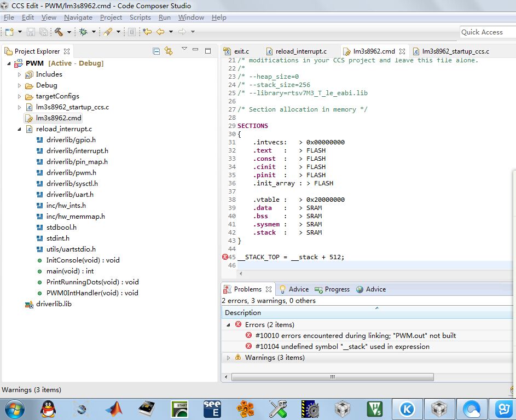Screen dimensions: 516x420
Task: Click the Last Edit Location arrow icon
Action: coord(147,32)
